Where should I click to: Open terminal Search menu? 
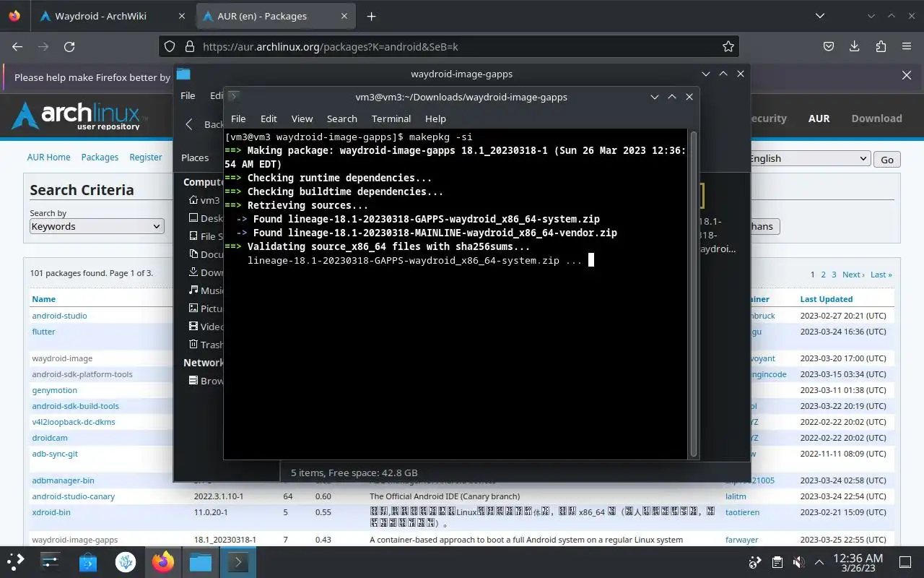click(x=342, y=118)
